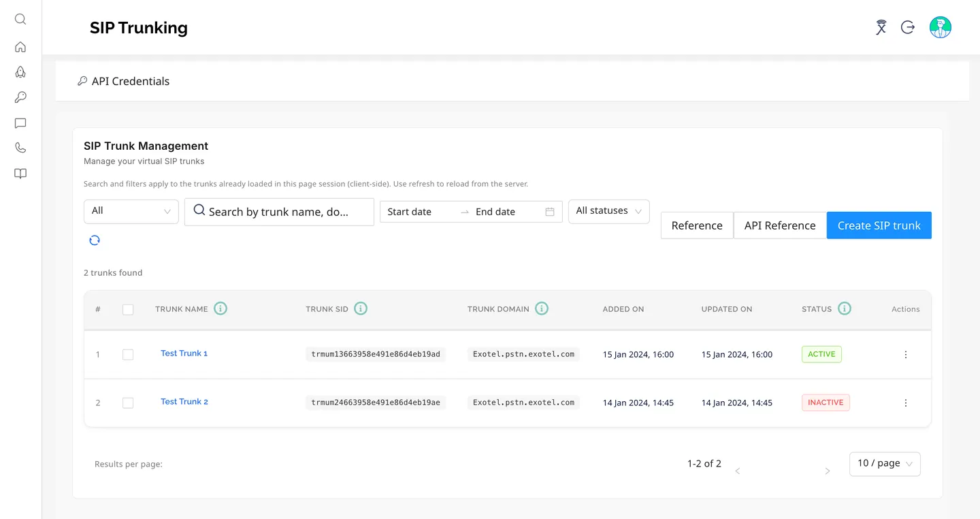The image size is (980, 519).
Task: Open the key icon in sidebar
Action: click(20, 97)
